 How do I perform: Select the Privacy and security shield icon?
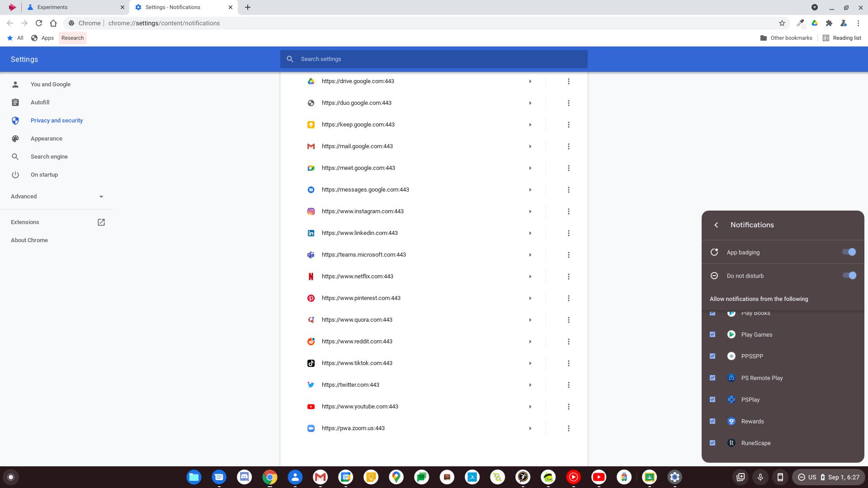coord(15,120)
